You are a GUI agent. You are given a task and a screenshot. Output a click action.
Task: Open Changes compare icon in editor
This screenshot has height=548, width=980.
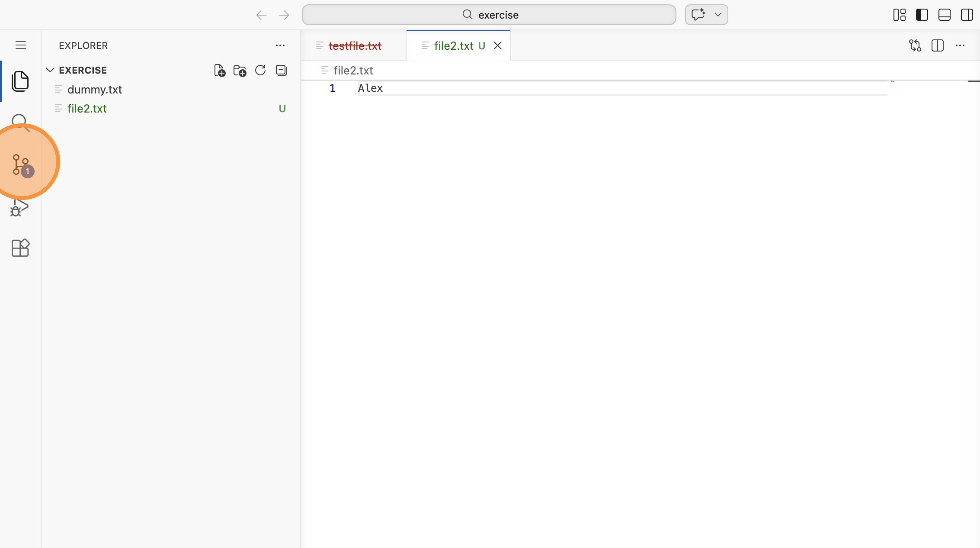point(915,45)
